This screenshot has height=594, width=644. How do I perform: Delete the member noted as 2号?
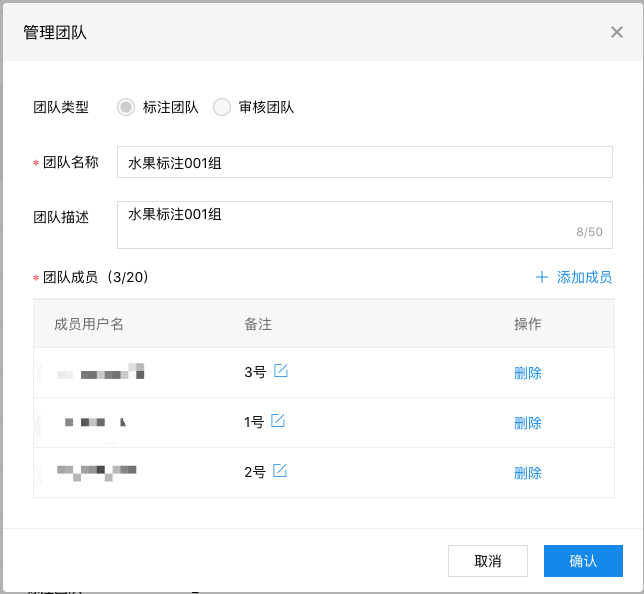pyautogui.click(x=528, y=473)
